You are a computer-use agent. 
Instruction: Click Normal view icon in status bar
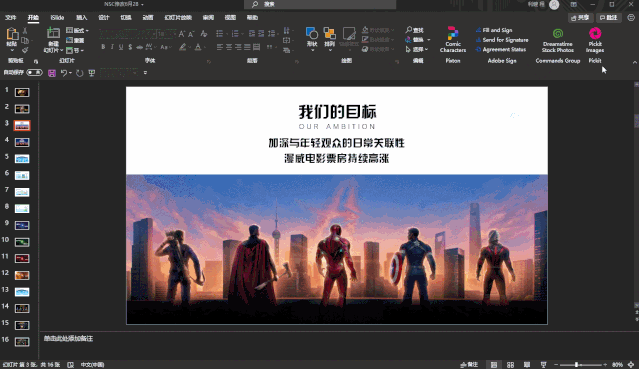pyautogui.click(x=494, y=365)
